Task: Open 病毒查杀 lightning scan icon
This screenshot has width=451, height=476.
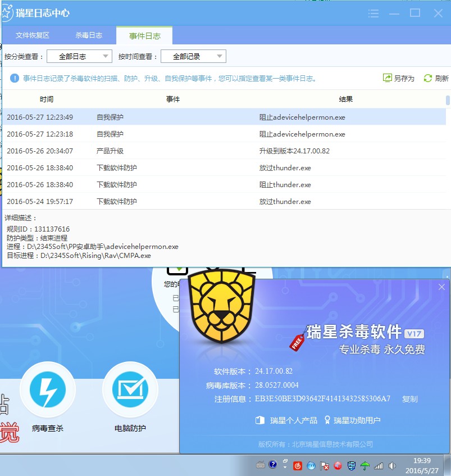Action: (x=48, y=389)
